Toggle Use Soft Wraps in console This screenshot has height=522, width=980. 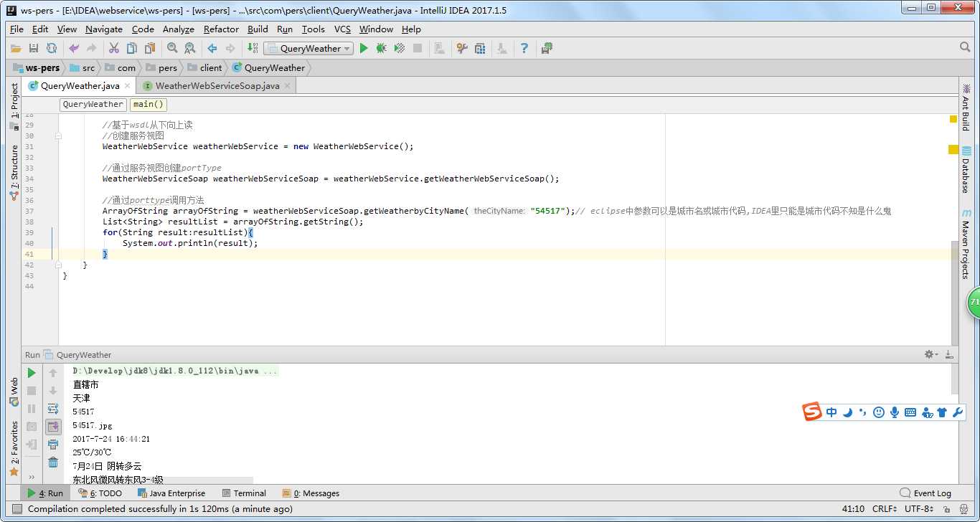[53, 409]
